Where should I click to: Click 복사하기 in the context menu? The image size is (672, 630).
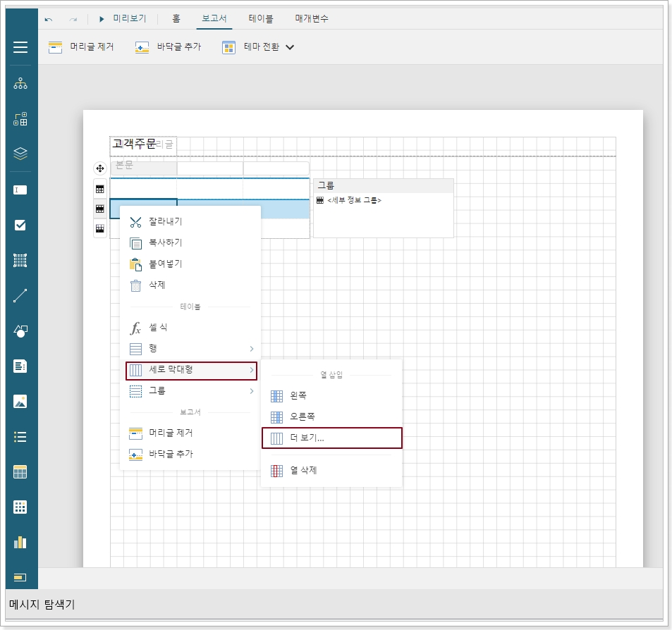point(165,243)
